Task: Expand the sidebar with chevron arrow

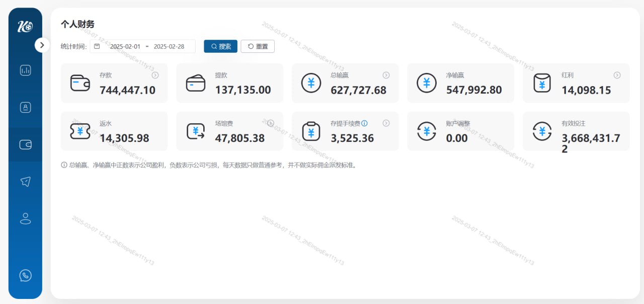Action: pyautogui.click(x=42, y=45)
